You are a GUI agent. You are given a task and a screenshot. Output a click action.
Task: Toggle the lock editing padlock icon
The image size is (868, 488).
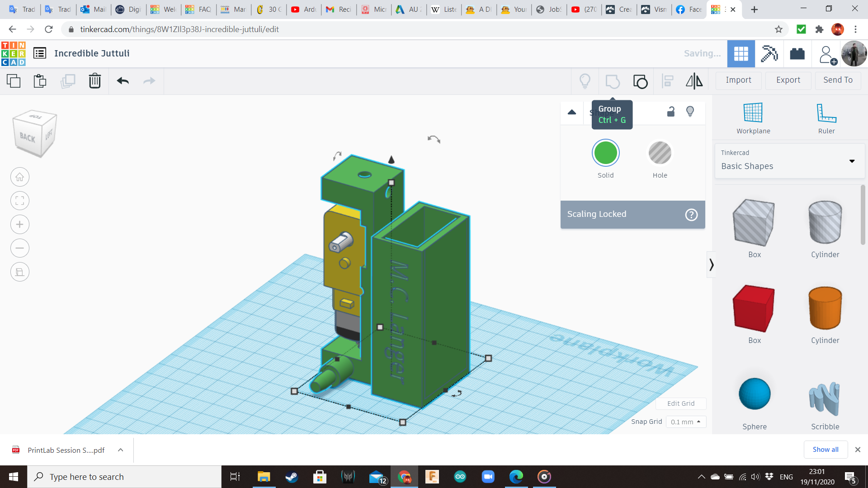tap(671, 112)
